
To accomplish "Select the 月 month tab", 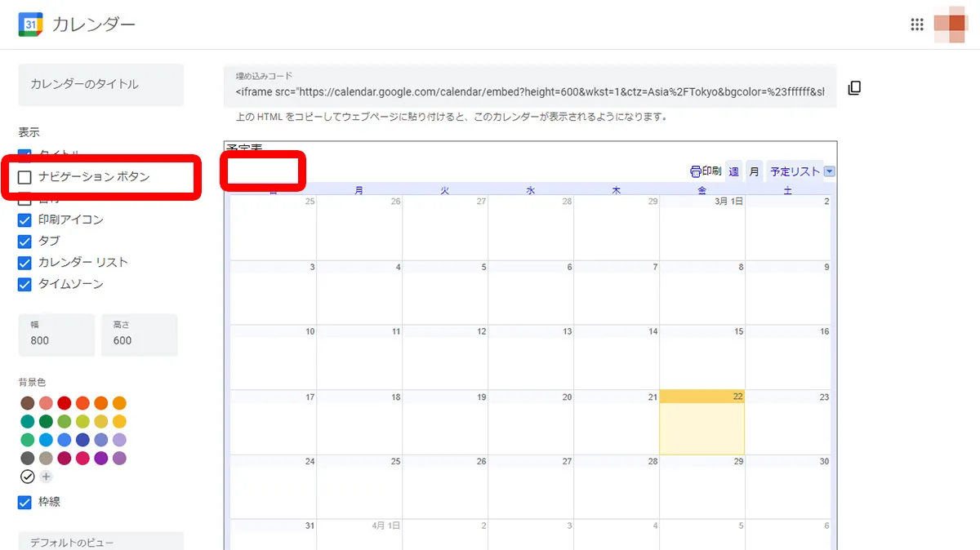I will point(754,171).
